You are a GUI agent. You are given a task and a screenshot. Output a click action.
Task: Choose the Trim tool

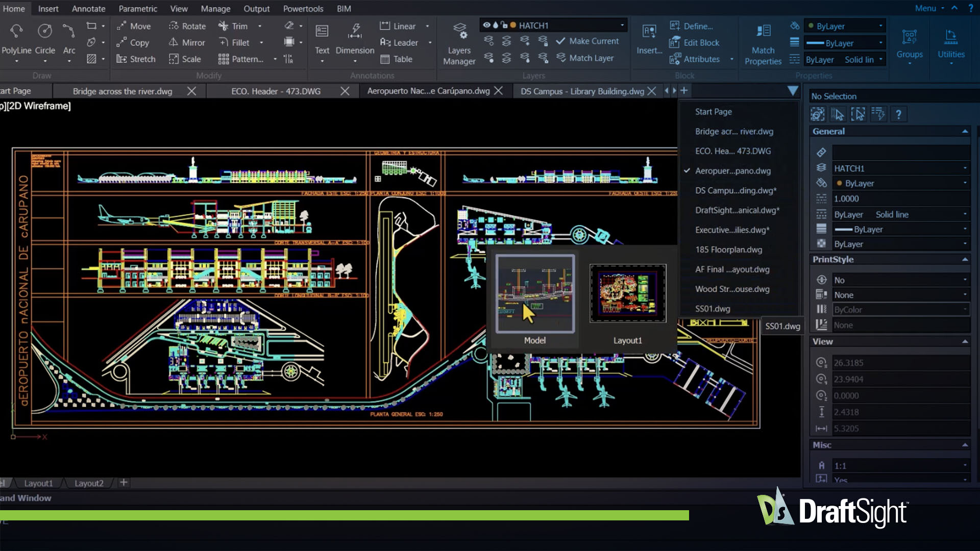pyautogui.click(x=233, y=26)
